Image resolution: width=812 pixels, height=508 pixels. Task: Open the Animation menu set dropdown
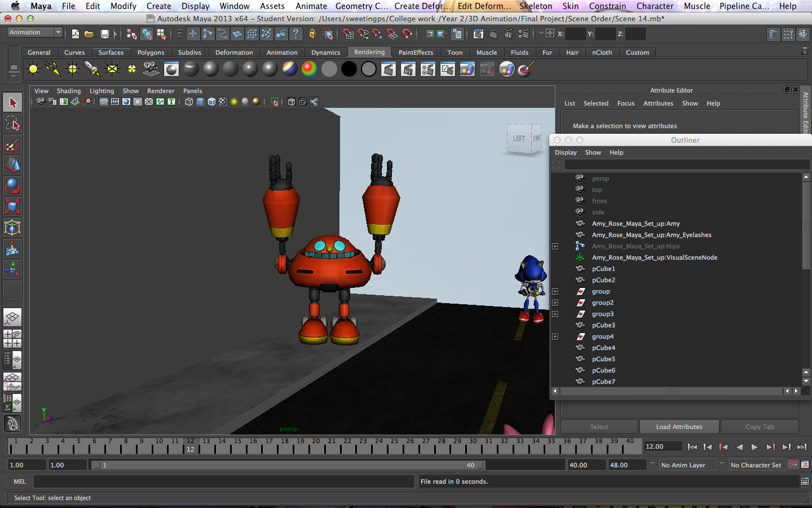tap(34, 33)
